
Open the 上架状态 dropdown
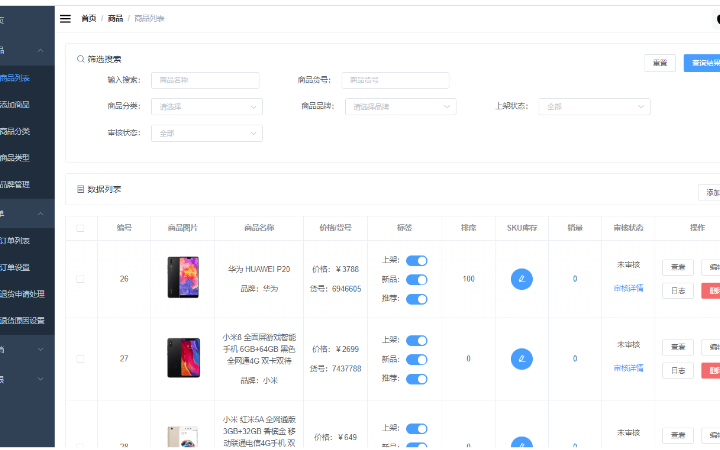(x=594, y=107)
